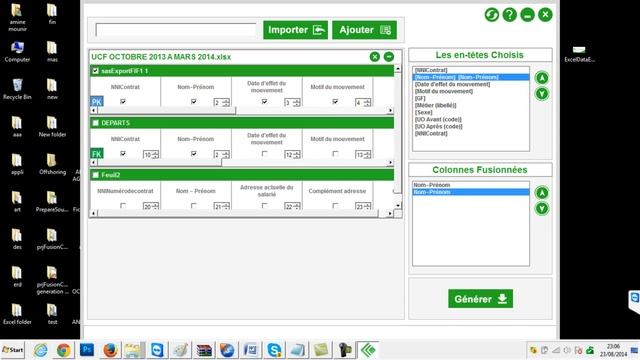Open the Computer desktop icon
Image resolution: width=640 pixels, height=360 pixels.
pyautogui.click(x=17, y=51)
